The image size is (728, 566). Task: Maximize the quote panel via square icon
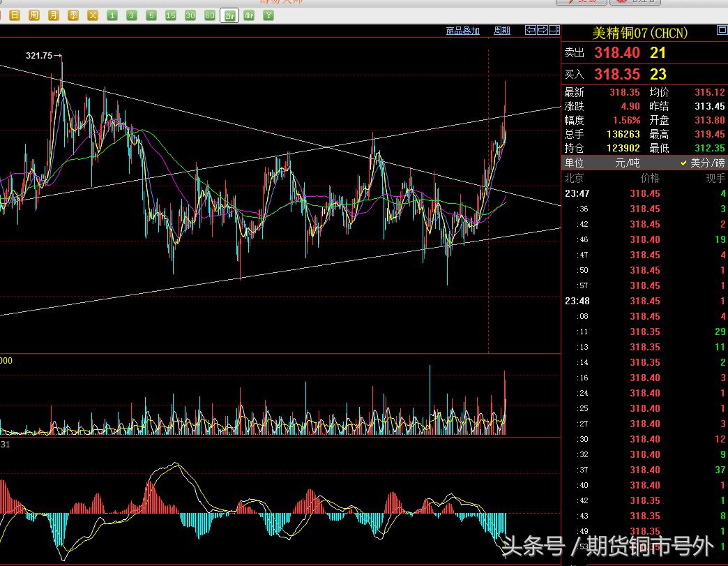click(x=722, y=30)
